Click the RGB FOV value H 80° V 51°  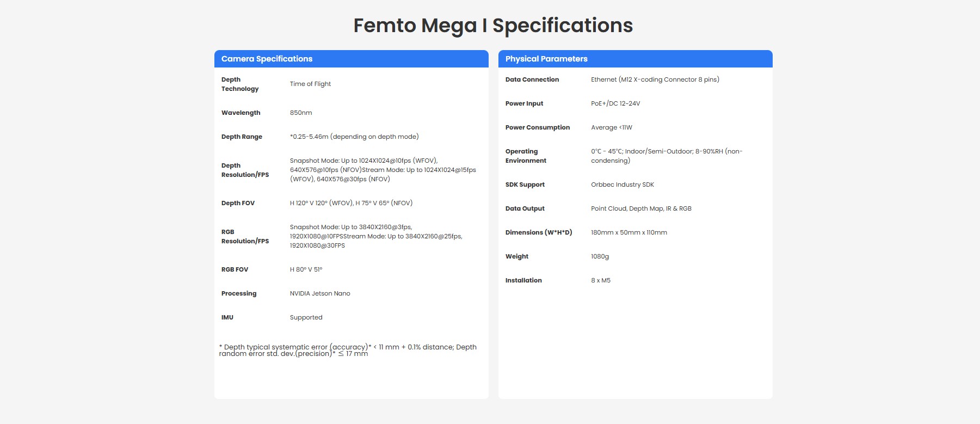coord(306,269)
